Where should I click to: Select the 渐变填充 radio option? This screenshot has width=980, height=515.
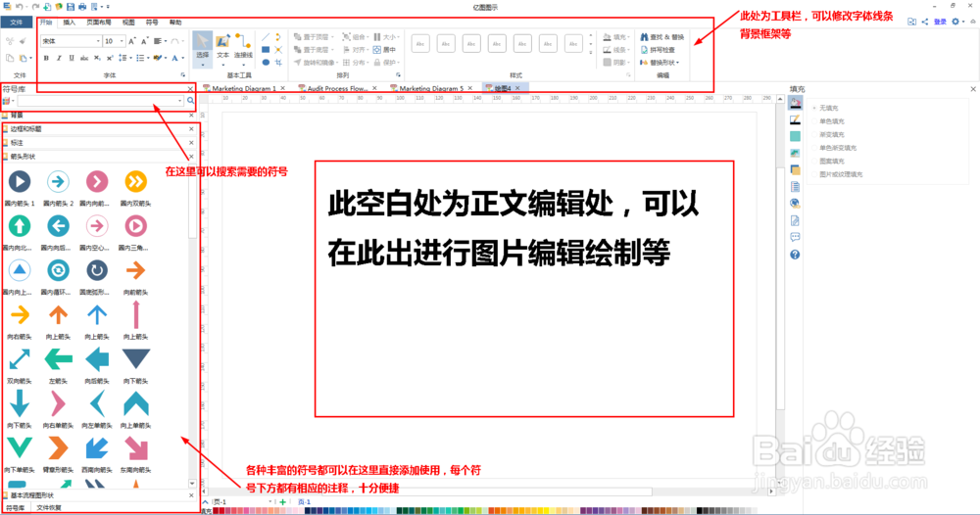tap(814, 134)
